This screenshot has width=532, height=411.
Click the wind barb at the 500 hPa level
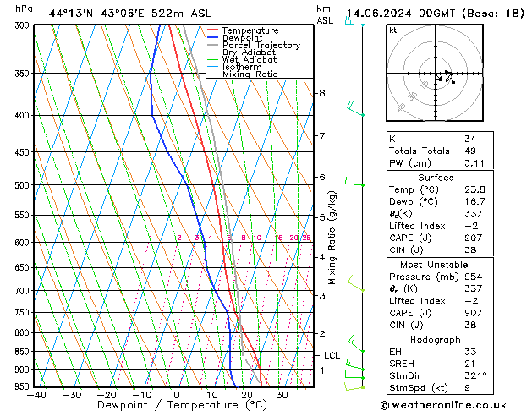[354, 183]
